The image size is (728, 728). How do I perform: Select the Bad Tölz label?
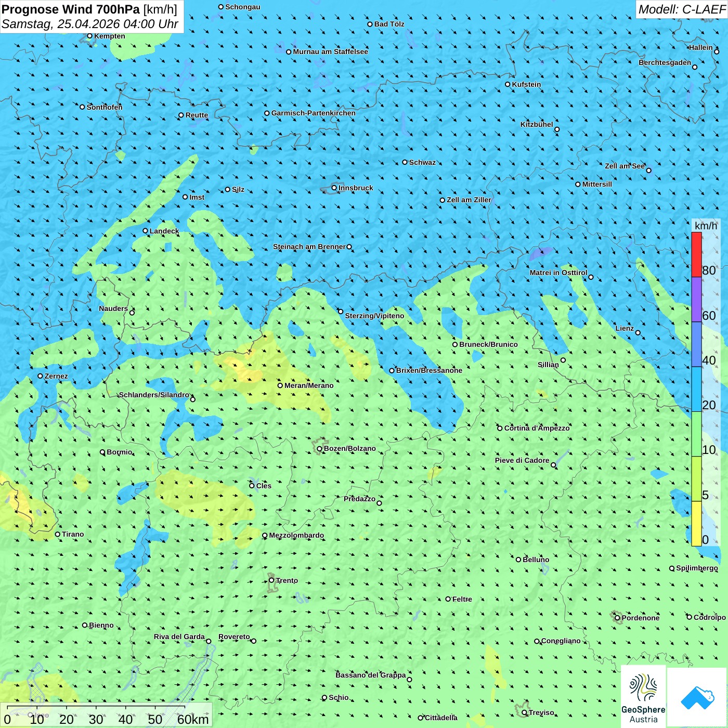[x=389, y=24]
